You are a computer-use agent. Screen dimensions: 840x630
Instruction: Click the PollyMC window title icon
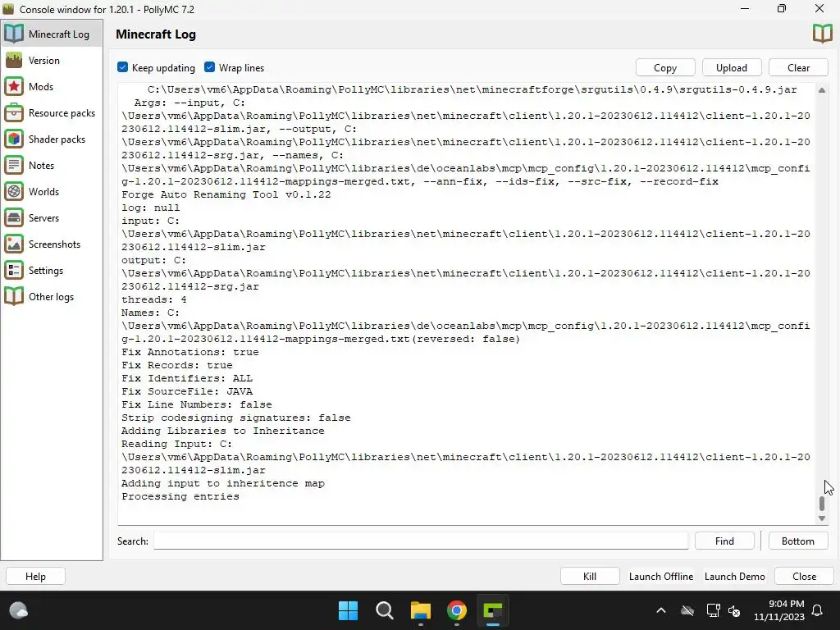tap(8, 9)
